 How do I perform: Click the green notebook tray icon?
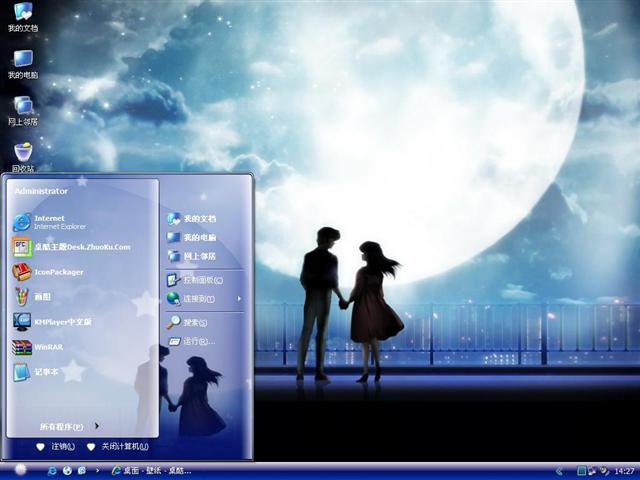[x=581, y=471]
